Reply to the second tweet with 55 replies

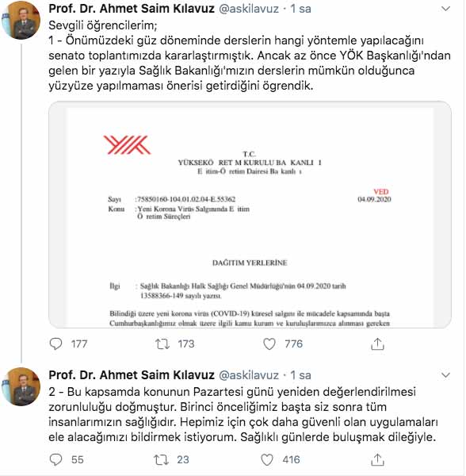click(x=55, y=459)
